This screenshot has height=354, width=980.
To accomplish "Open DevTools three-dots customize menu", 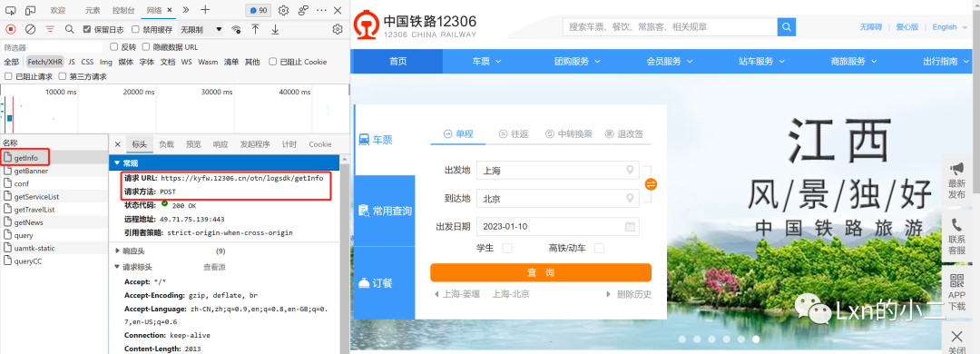I will point(321,11).
